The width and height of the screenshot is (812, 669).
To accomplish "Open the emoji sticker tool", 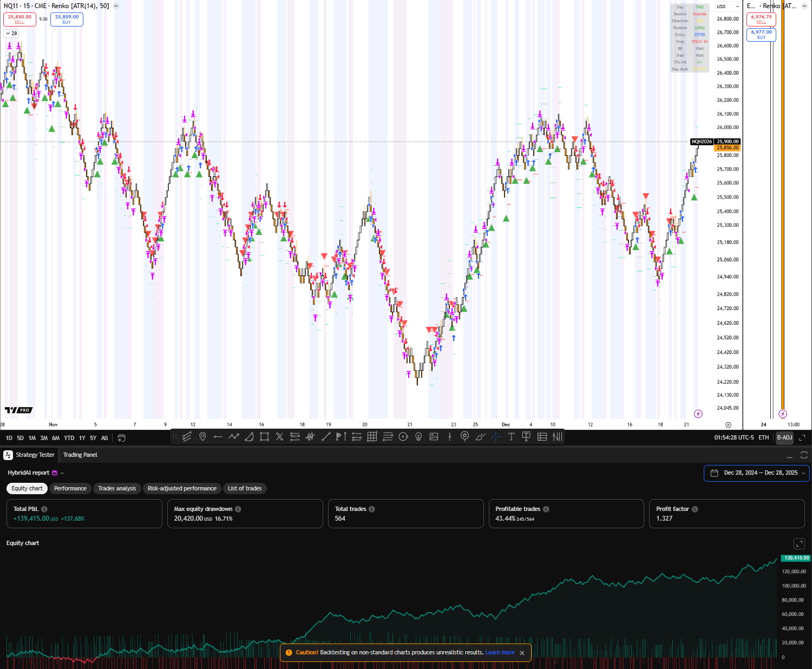I will point(466,437).
